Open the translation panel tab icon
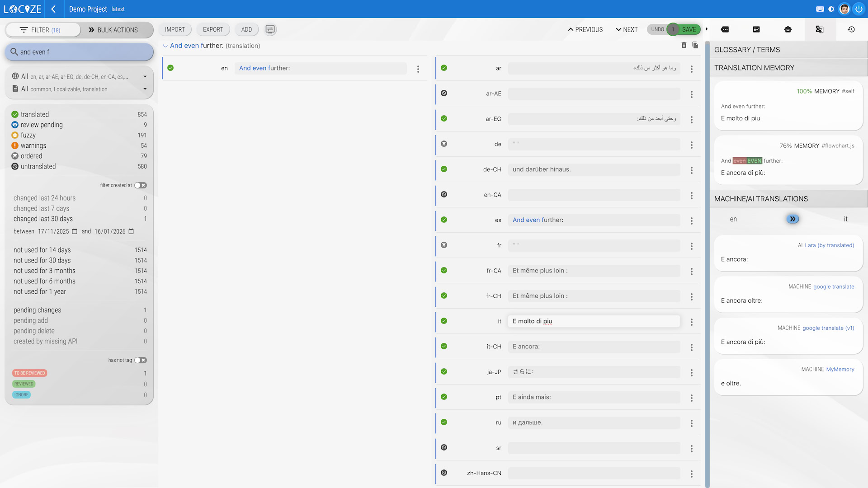This screenshot has height=488, width=868. 819,29
